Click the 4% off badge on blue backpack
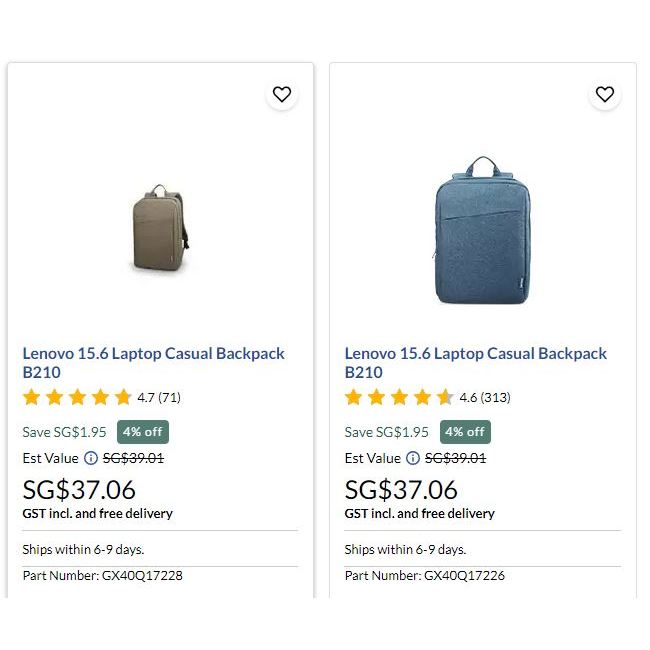This screenshot has height=650, width=650. point(465,432)
